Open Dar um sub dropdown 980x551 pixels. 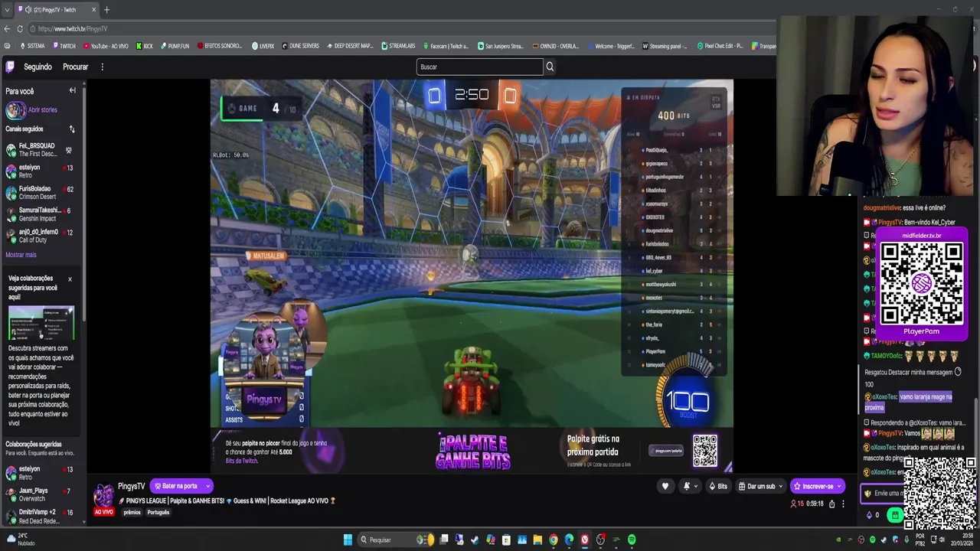tap(759, 486)
